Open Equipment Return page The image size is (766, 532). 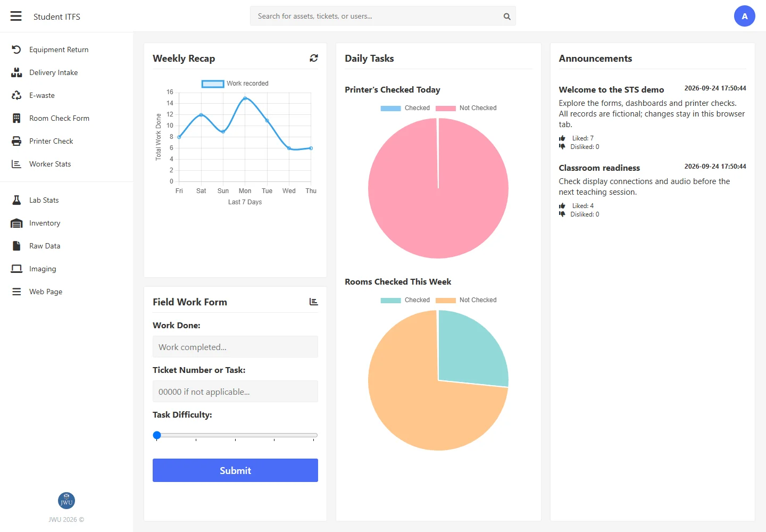[x=59, y=49]
